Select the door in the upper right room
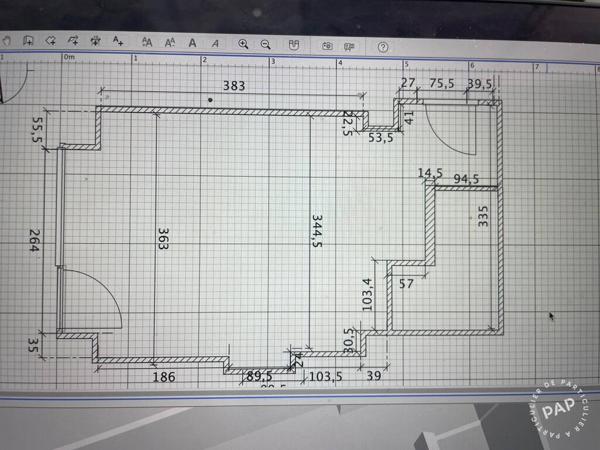The image size is (600, 450). pyautogui.click(x=445, y=130)
